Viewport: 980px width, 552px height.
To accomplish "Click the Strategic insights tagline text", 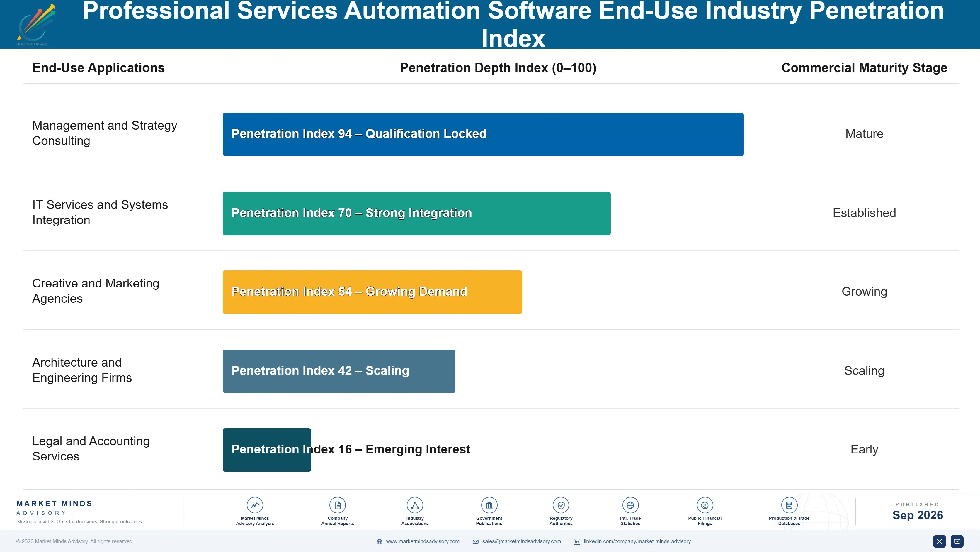I will pos(79,522).
